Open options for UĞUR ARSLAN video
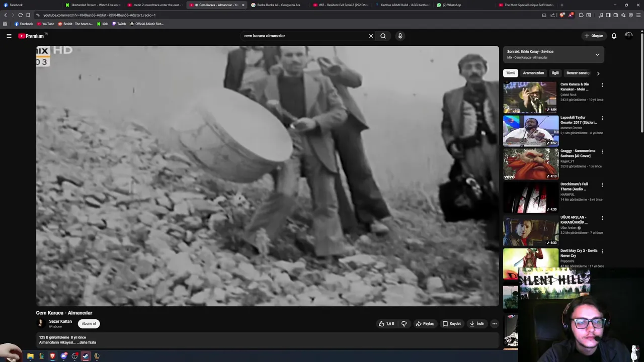 click(602, 218)
